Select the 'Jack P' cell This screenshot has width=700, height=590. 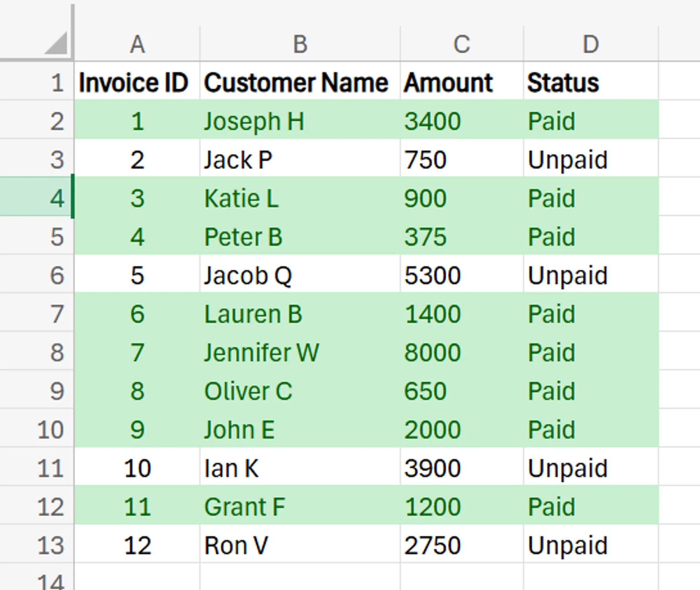click(300, 158)
